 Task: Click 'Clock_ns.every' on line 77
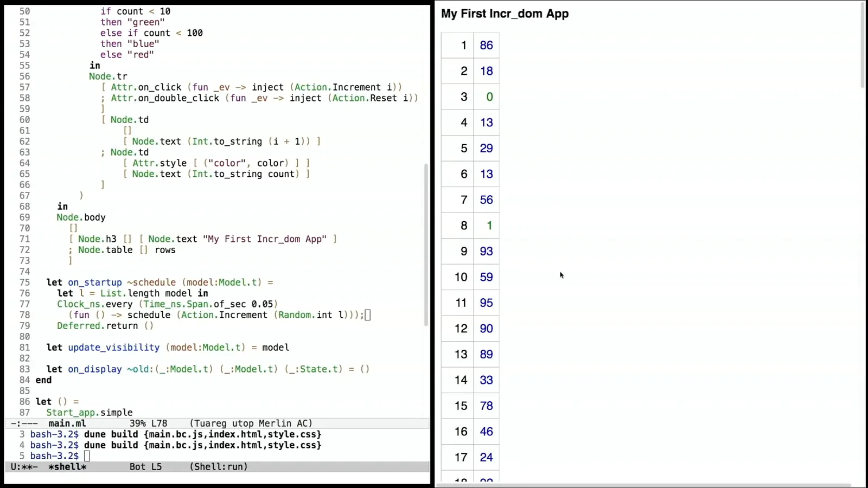coord(95,304)
